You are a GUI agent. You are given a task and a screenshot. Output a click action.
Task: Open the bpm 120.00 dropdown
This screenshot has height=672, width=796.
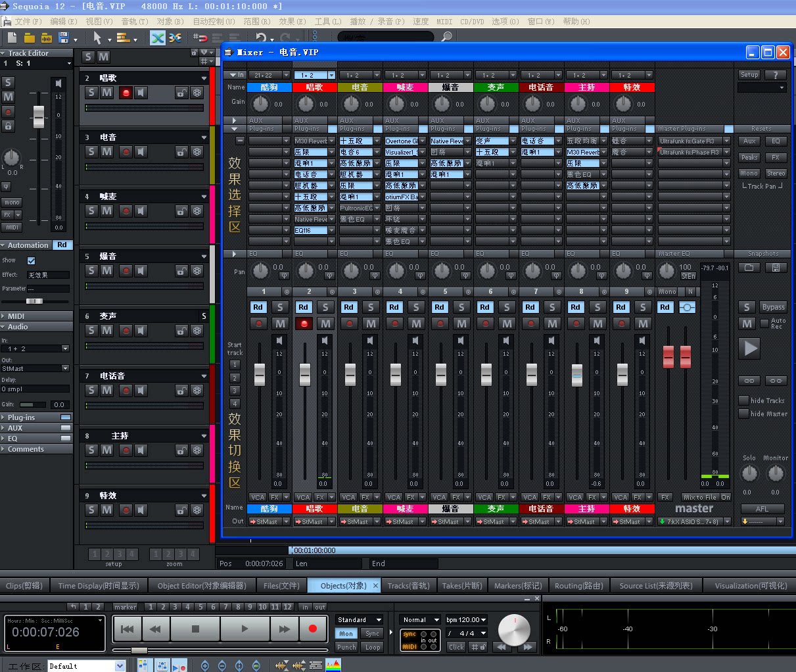click(467, 619)
